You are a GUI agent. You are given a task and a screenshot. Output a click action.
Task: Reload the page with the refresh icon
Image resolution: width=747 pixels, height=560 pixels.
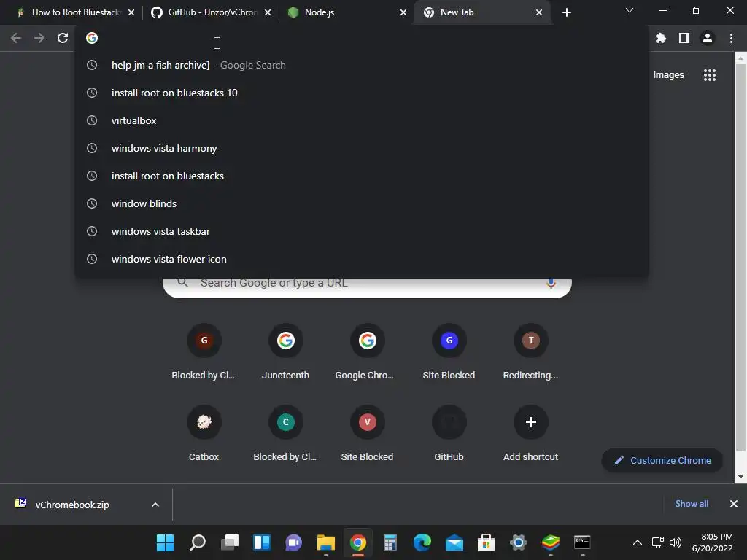coord(63,38)
